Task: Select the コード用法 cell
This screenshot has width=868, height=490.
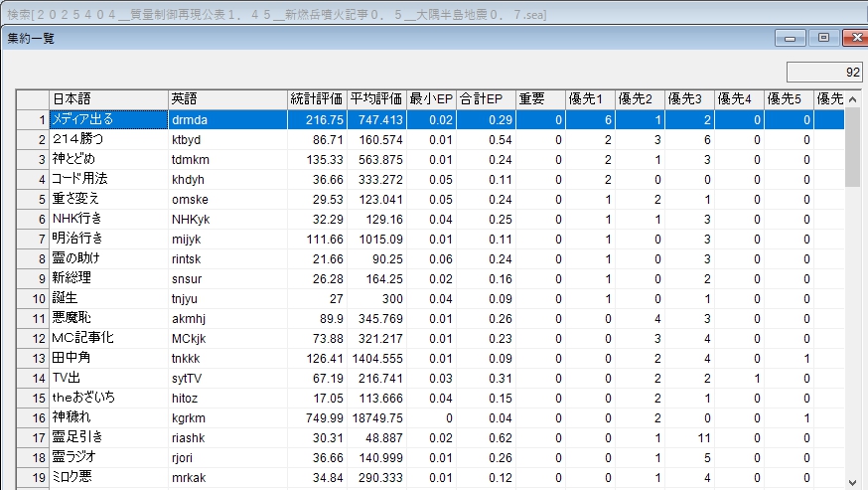Action: [108, 180]
